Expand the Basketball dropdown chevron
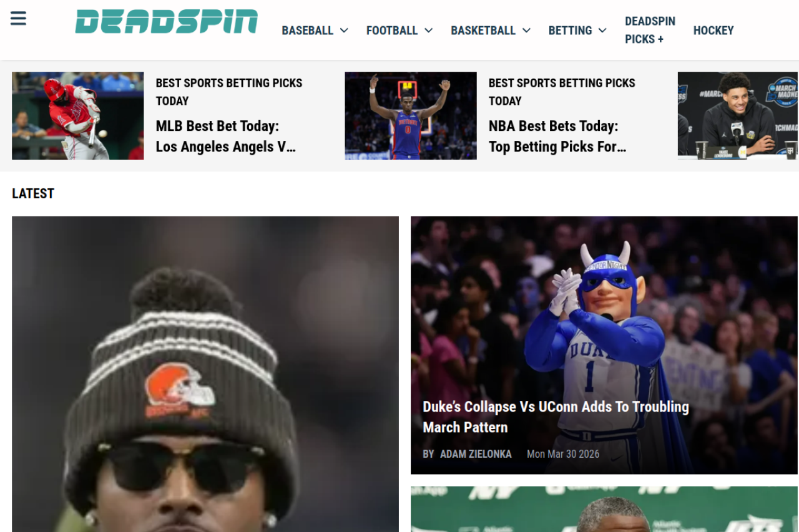 [526, 30]
